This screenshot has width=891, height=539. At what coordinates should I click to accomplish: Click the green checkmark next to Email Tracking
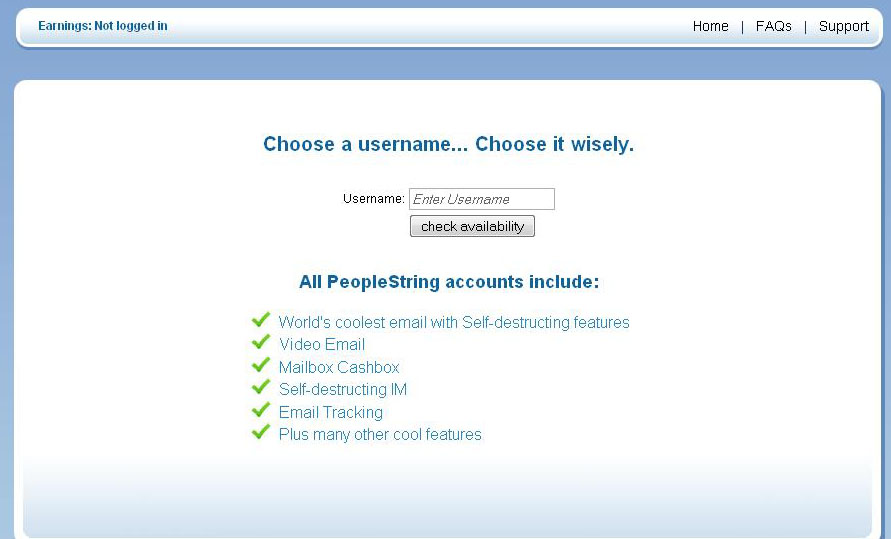pos(261,410)
